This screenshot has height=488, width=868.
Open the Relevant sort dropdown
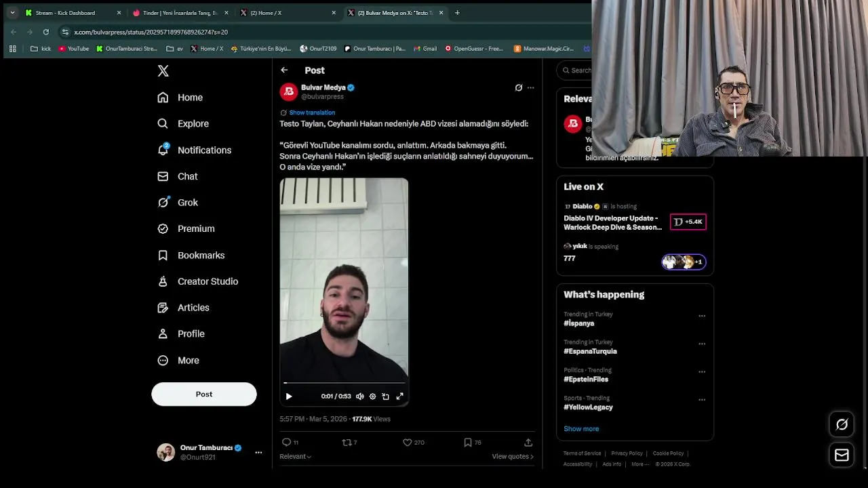tap(296, 457)
